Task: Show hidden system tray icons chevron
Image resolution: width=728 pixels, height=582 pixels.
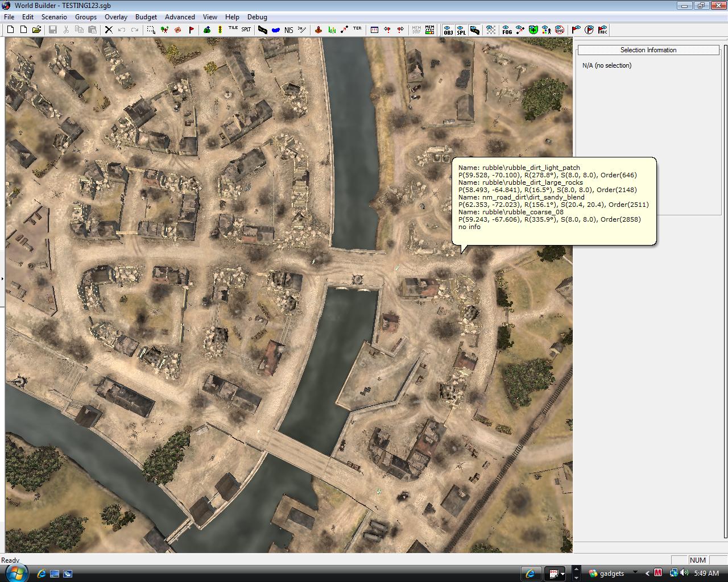Action: pos(647,573)
